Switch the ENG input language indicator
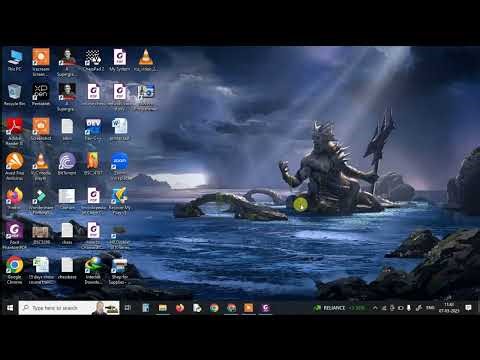 click(x=430, y=308)
